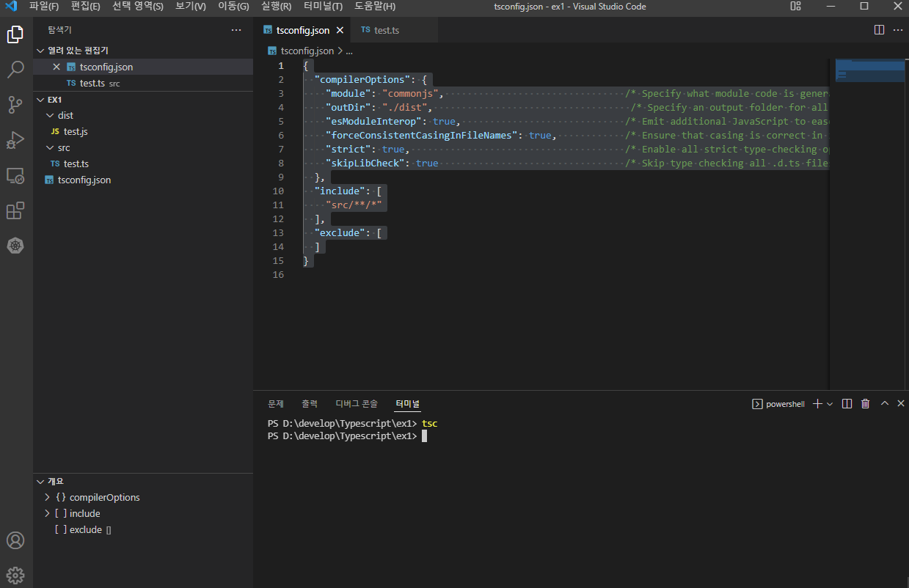Kill the terminal with trash icon
The image size is (909, 588).
(866, 404)
